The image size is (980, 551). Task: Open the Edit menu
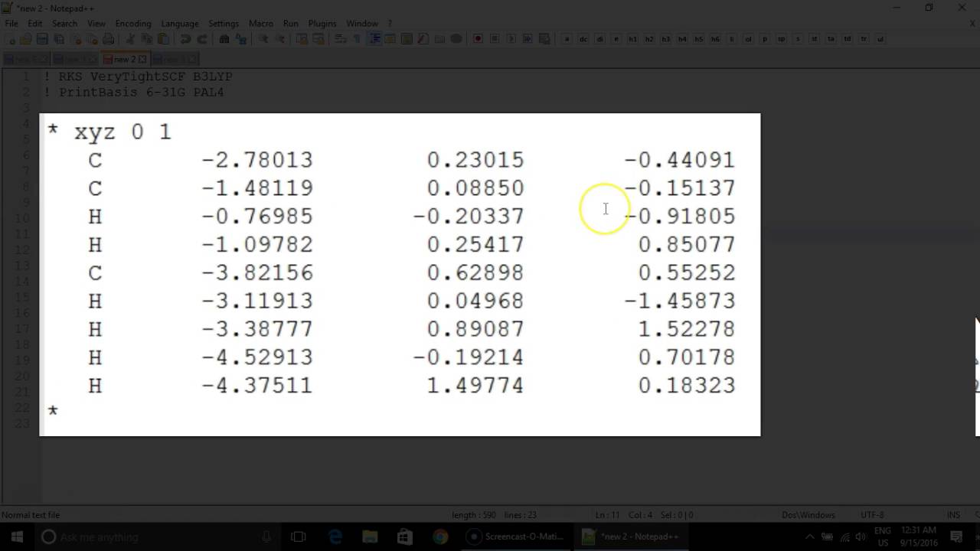(x=35, y=24)
